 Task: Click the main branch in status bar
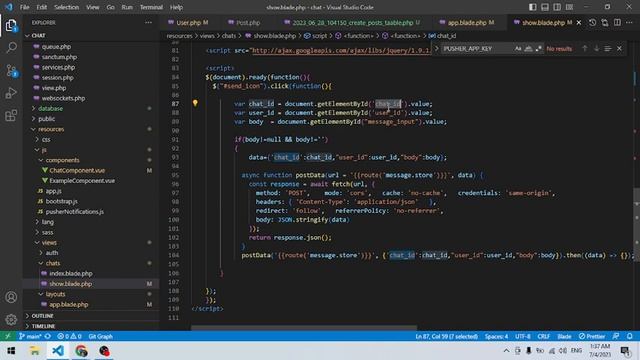(x=30, y=336)
